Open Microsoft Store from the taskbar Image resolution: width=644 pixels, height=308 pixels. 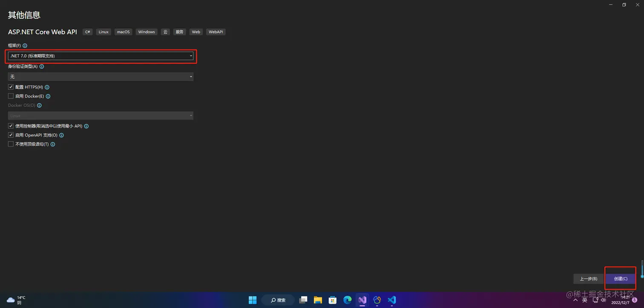(x=333, y=300)
